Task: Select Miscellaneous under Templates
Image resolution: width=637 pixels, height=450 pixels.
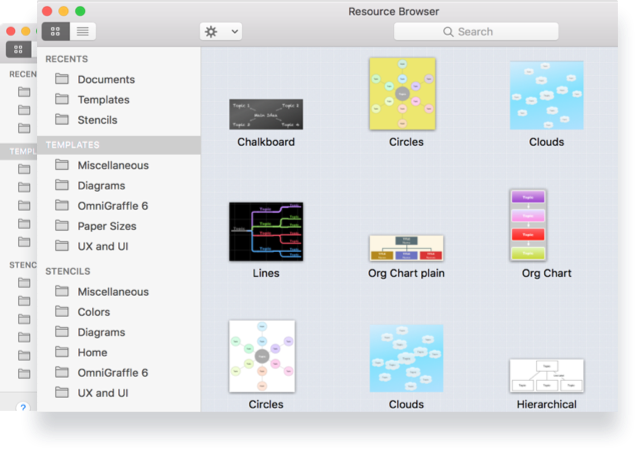Action: 119,165
